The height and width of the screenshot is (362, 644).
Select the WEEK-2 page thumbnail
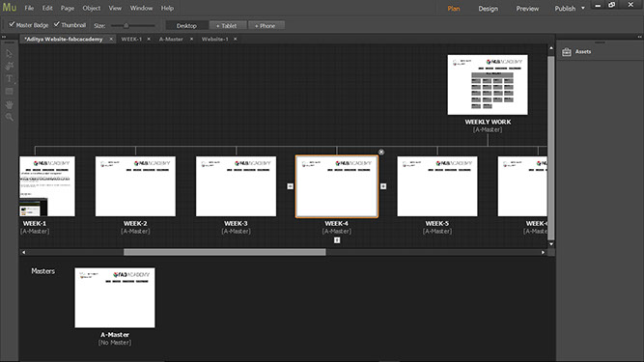[135, 186]
